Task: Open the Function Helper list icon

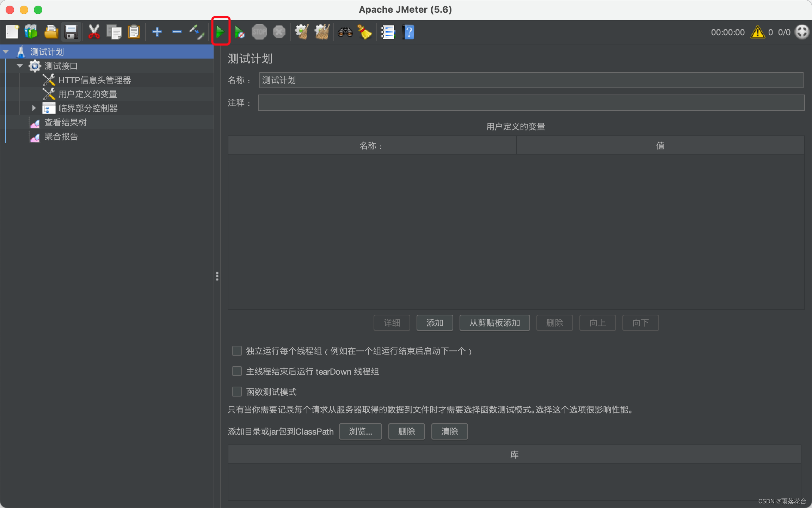Action: [388, 32]
